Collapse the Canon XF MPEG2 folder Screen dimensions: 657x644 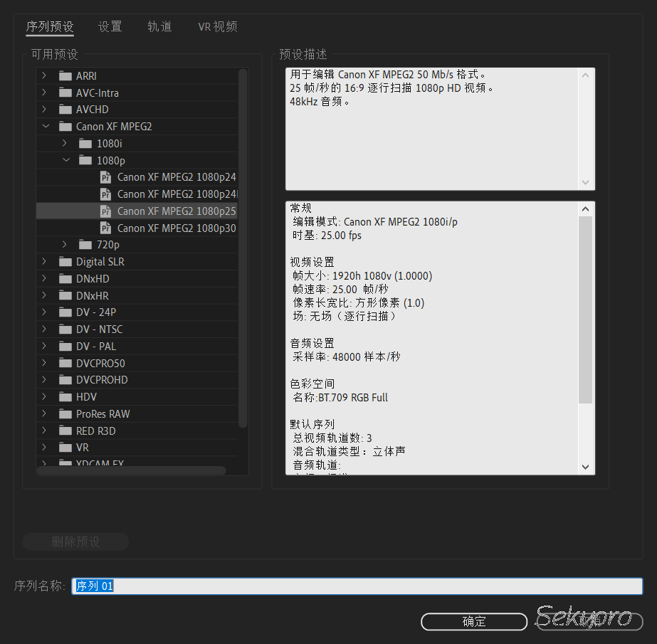[46, 126]
